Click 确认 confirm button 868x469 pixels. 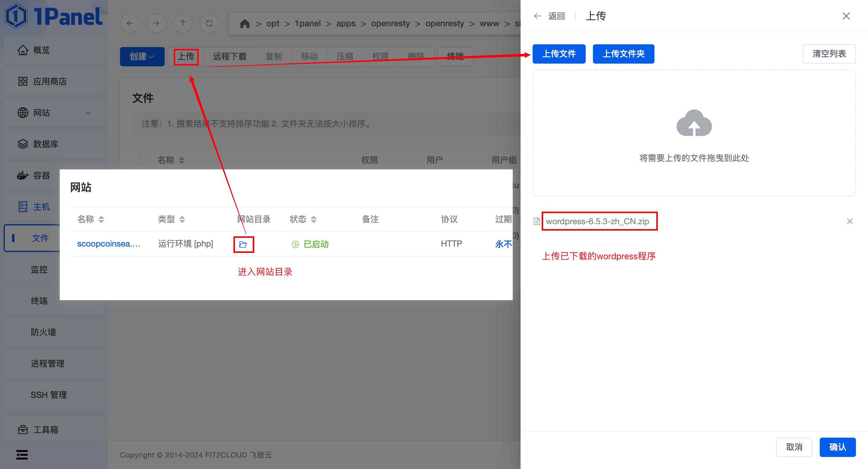838,447
